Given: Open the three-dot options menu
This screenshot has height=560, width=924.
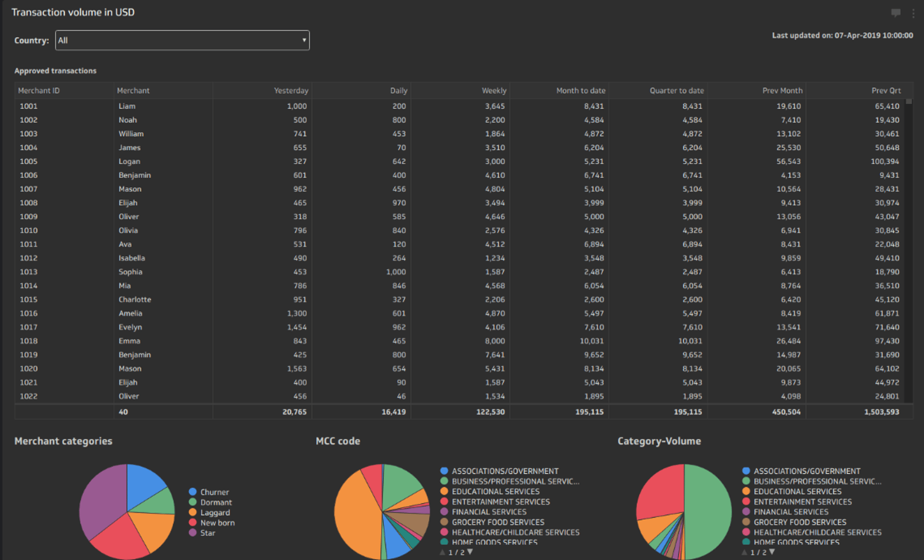Looking at the screenshot, I should [x=913, y=13].
